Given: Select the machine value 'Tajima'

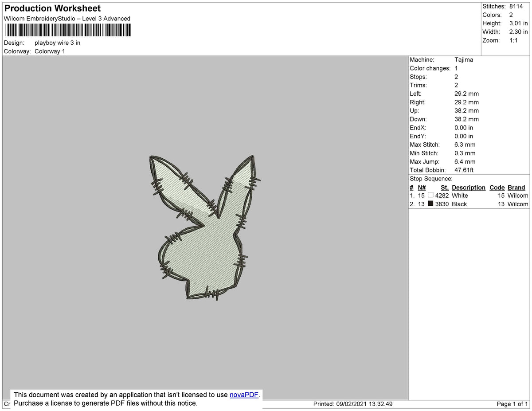Looking at the screenshot, I should [x=464, y=60].
